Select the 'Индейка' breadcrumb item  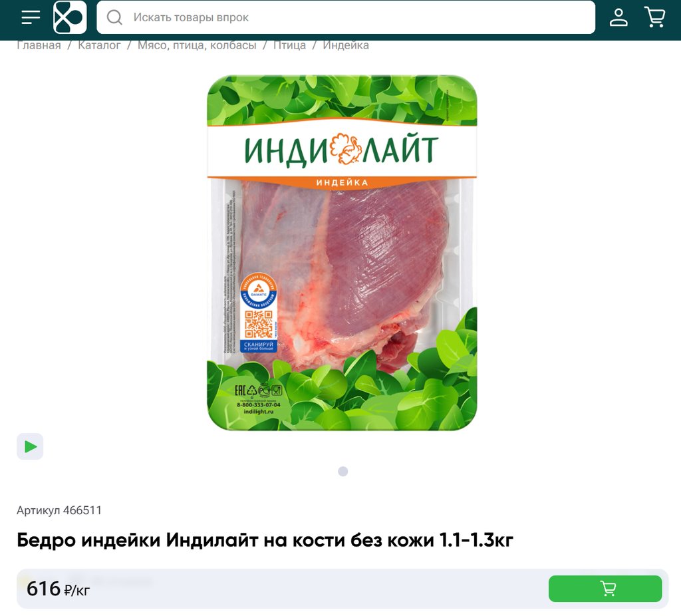click(346, 45)
